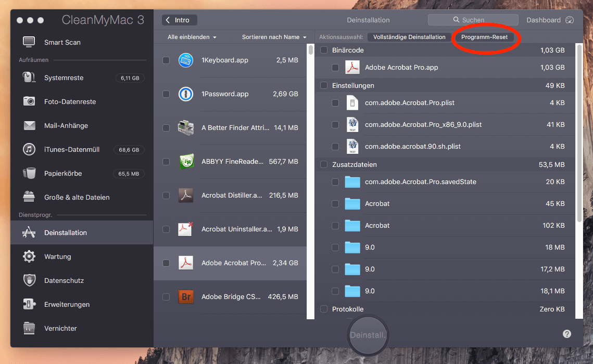Select the Systemreste icon in sidebar
This screenshot has width=593, height=364.
pos(29,77)
